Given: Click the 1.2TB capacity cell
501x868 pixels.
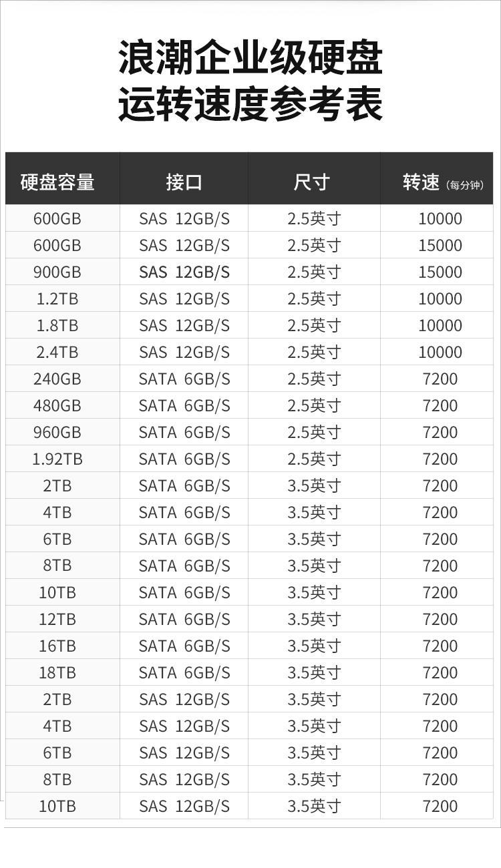Looking at the screenshot, I should (57, 298).
